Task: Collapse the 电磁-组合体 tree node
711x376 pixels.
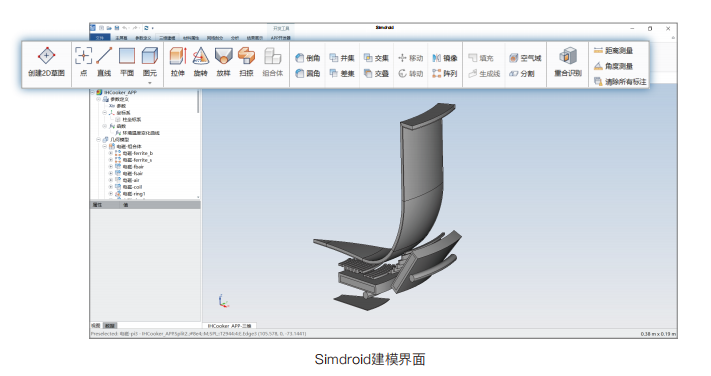Action: tap(104, 146)
